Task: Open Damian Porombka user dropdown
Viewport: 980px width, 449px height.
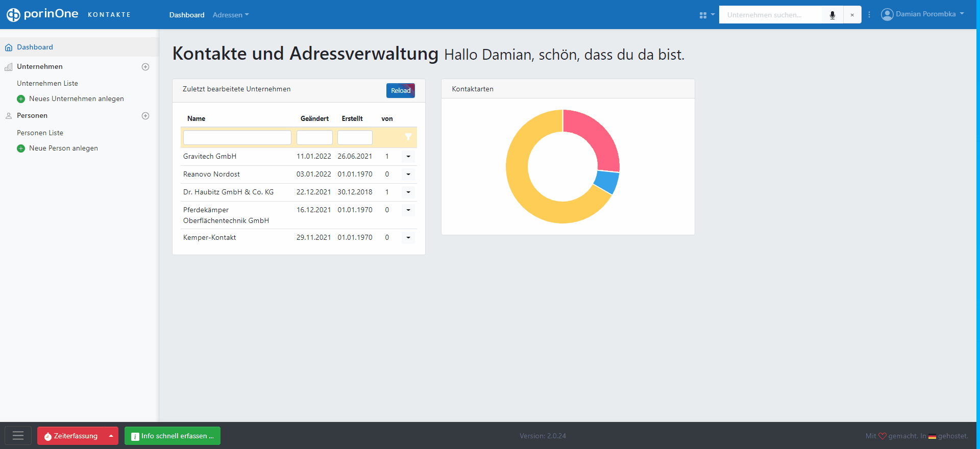Action: [x=922, y=14]
